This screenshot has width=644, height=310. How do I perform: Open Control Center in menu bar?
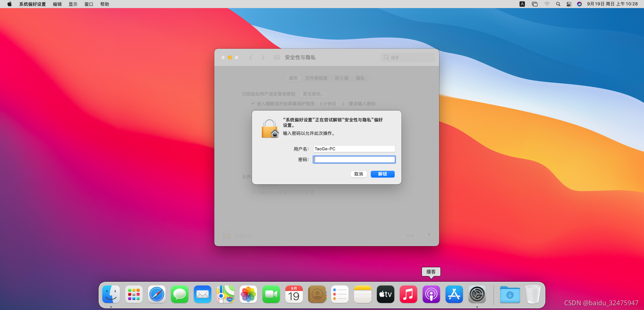(569, 4)
